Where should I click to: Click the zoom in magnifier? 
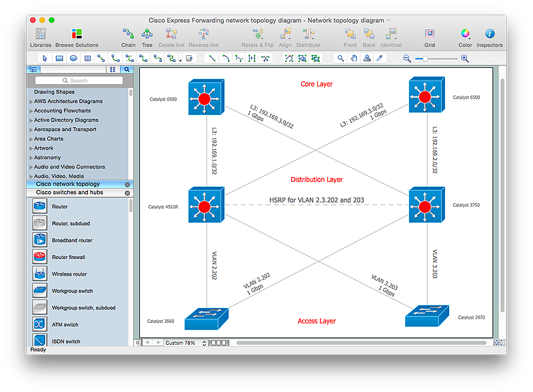click(464, 59)
